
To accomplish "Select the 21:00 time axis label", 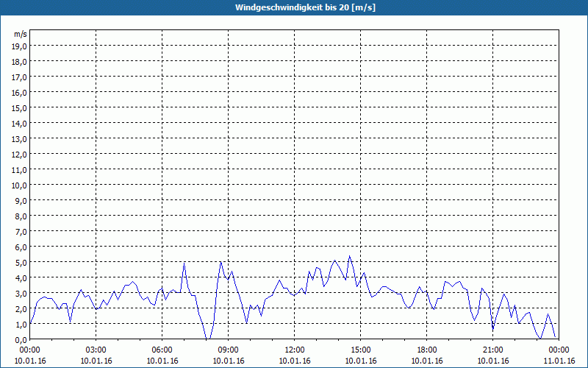I will pos(492,350).
